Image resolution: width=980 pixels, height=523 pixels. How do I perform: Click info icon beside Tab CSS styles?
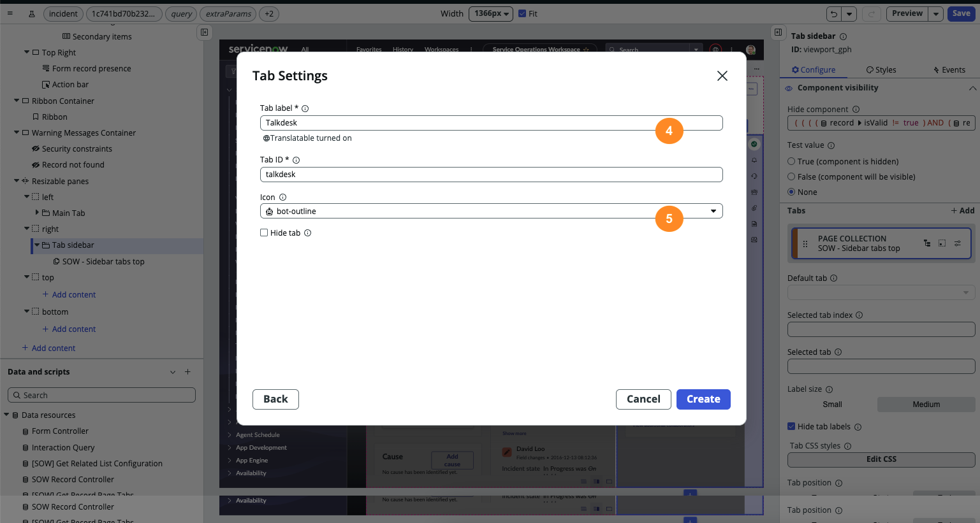tap(847, 446)
